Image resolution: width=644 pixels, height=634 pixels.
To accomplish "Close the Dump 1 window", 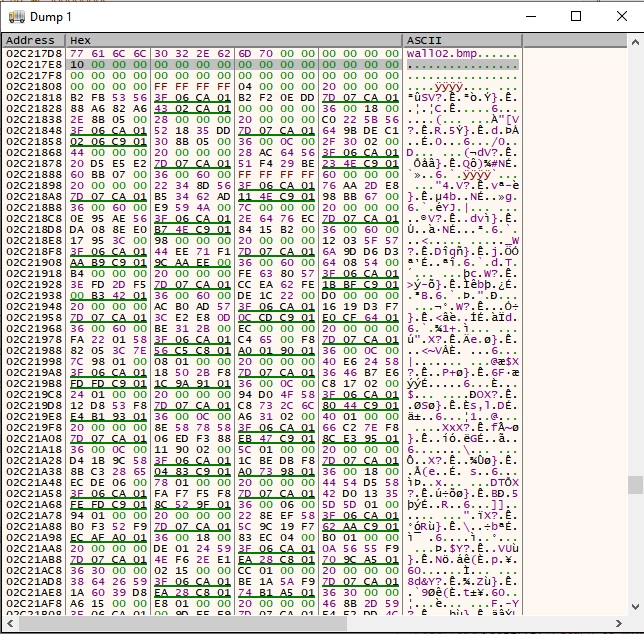I will pos(621,17).
